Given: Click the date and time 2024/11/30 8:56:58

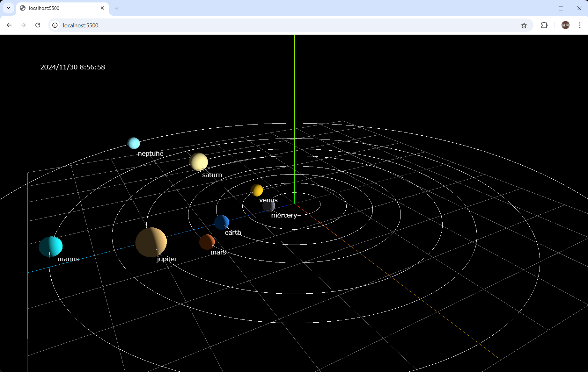Looking at the screenshot, I should pos(72,67).
